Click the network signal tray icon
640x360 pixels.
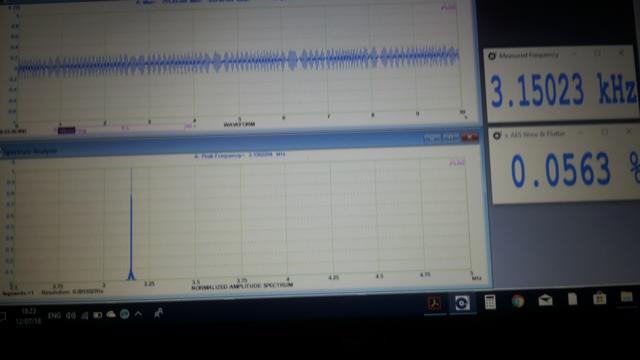[x=84, y=315]
